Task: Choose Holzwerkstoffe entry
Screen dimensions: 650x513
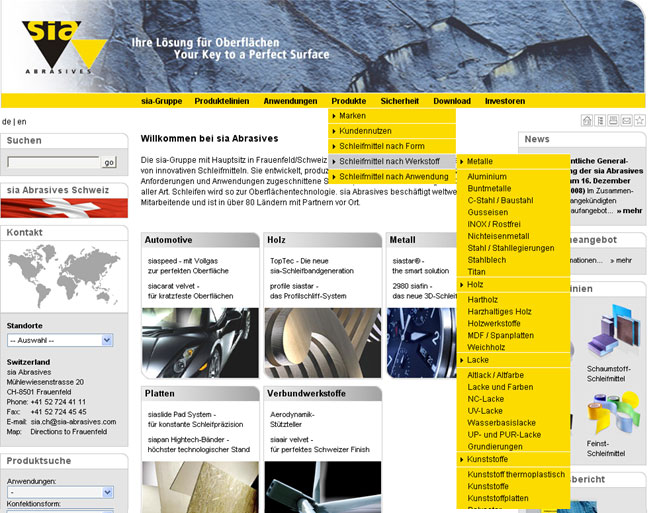Action: pyautogui.click(x=494, y=324)
